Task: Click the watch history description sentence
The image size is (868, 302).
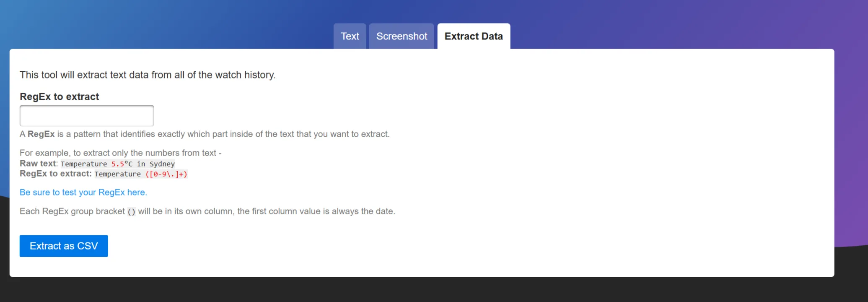Action: 148,75
